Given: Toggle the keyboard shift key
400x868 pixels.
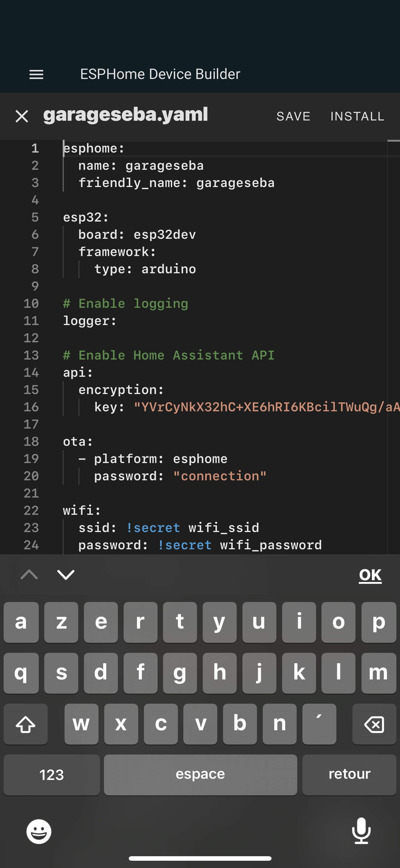Looking at the screenshot, I should (x=26, y=724).
